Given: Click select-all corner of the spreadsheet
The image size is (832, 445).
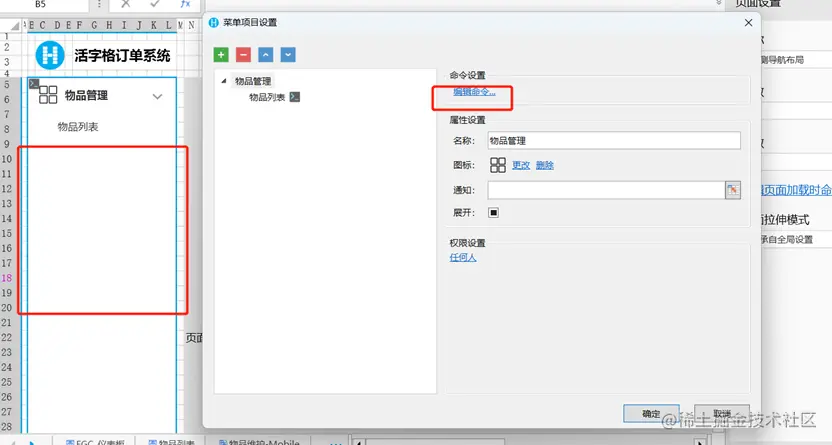Looking at the screenshot, I should tap(15, 25).
